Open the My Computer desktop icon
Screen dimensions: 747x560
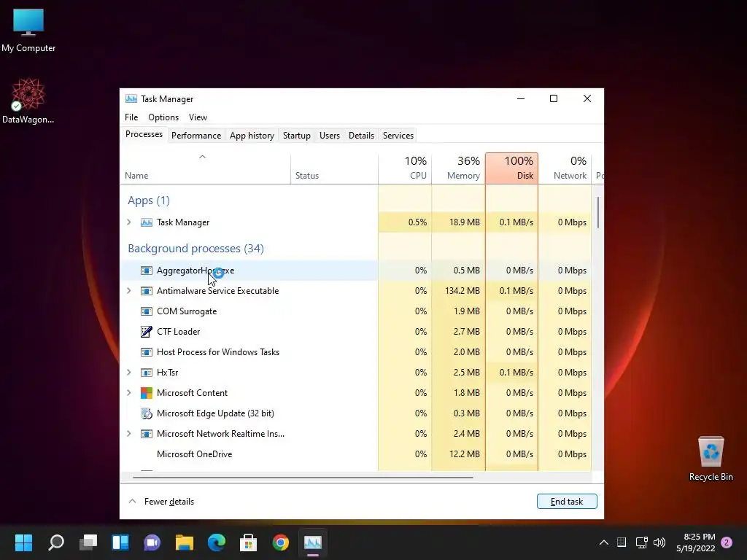pyautogui.click(x=28, y=29)
